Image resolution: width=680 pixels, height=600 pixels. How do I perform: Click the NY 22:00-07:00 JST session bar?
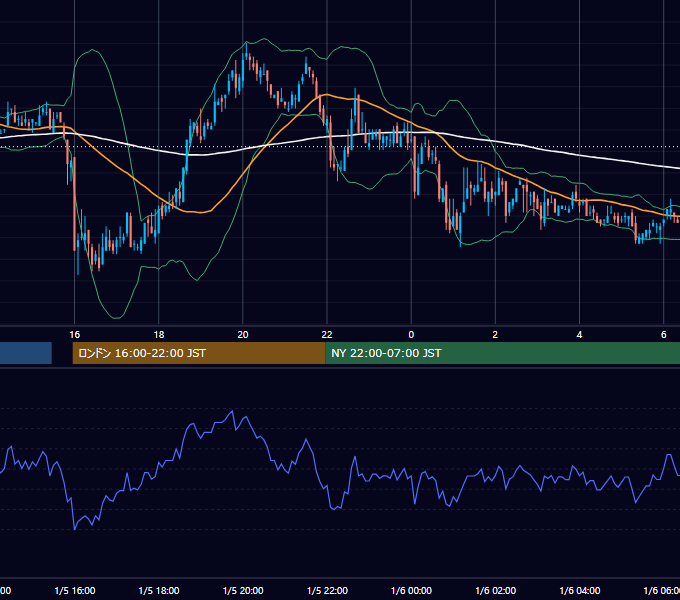click(502, 353)
